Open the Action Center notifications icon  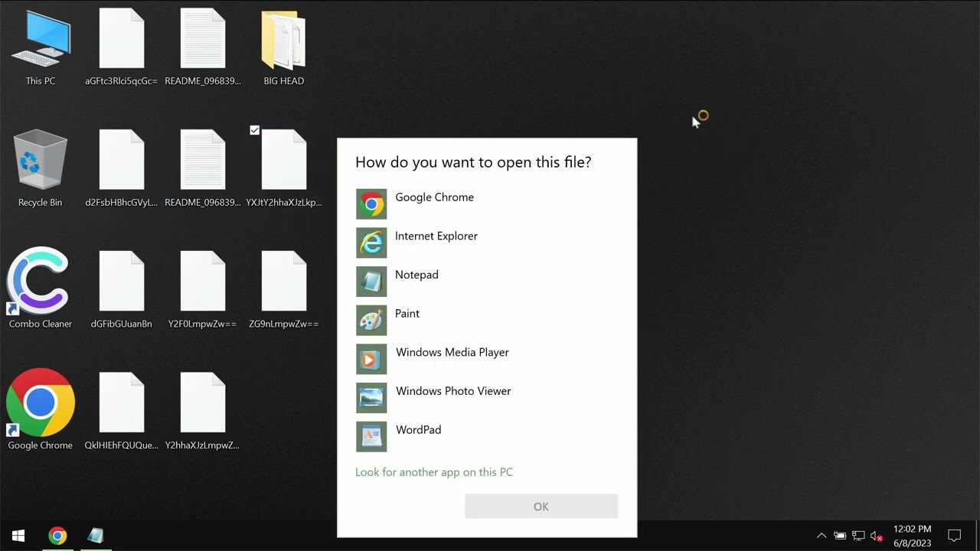click(955, 536)
